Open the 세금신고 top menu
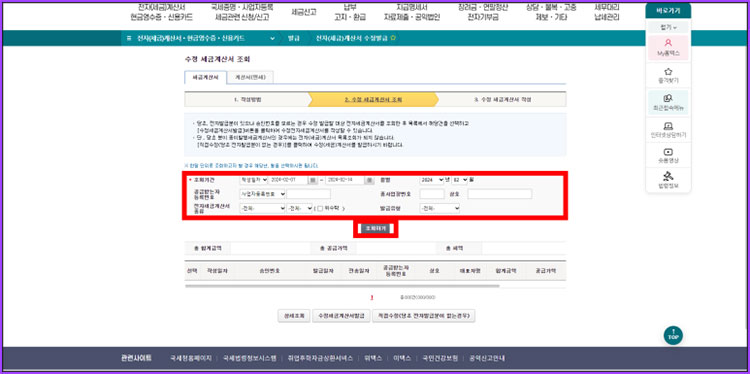 click(304, 12)
